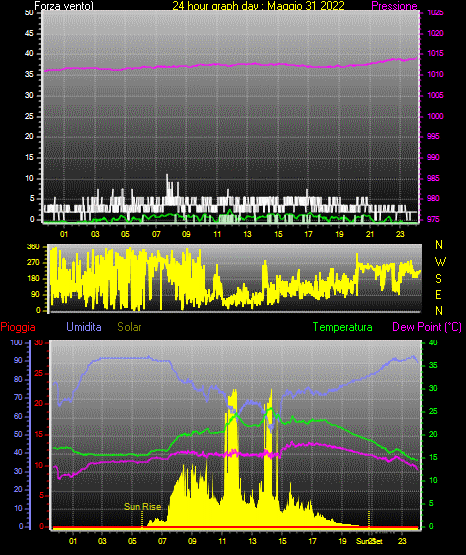This screenshot has width=466, height=555.
Task: Click the green '25' temperature axis value
Action: (433, 411)
